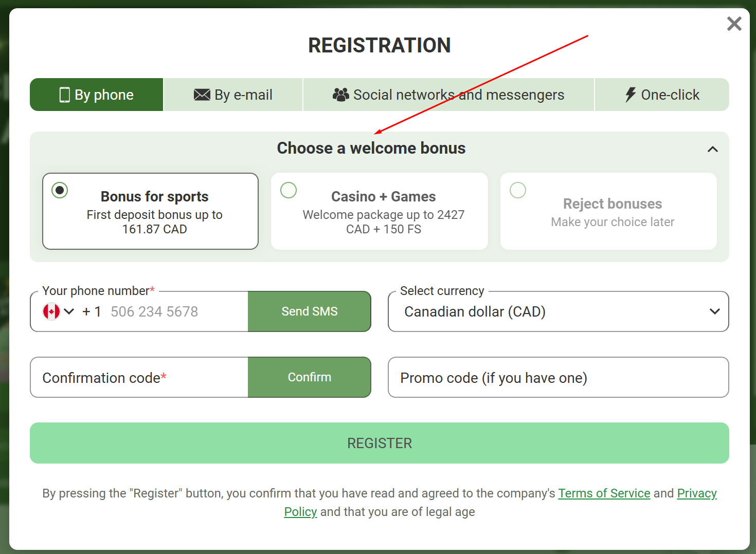Collapse the Choose a welcome bonus section
Image resolution: width=756 pixels, height=554 pixels.
click(712, 149)
